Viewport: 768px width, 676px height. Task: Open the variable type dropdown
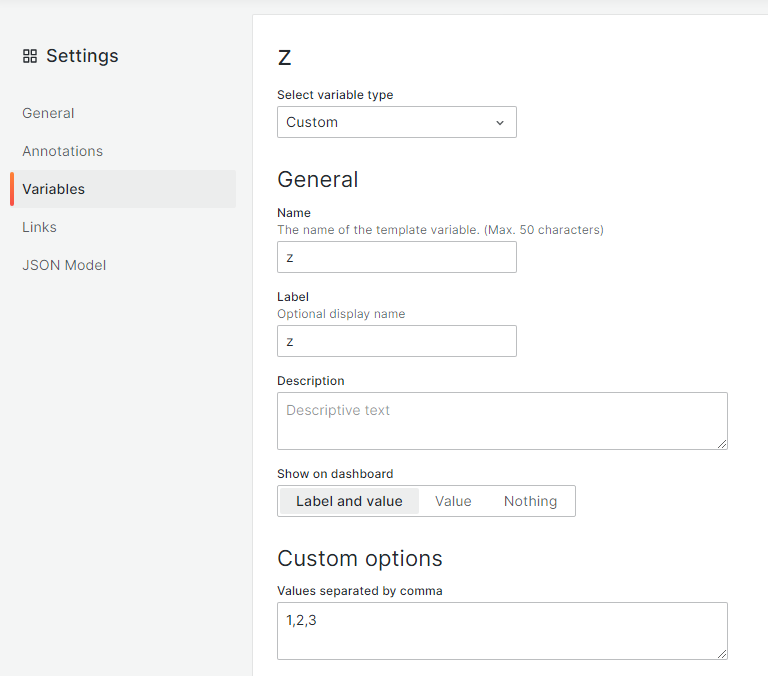coord(396,122)
